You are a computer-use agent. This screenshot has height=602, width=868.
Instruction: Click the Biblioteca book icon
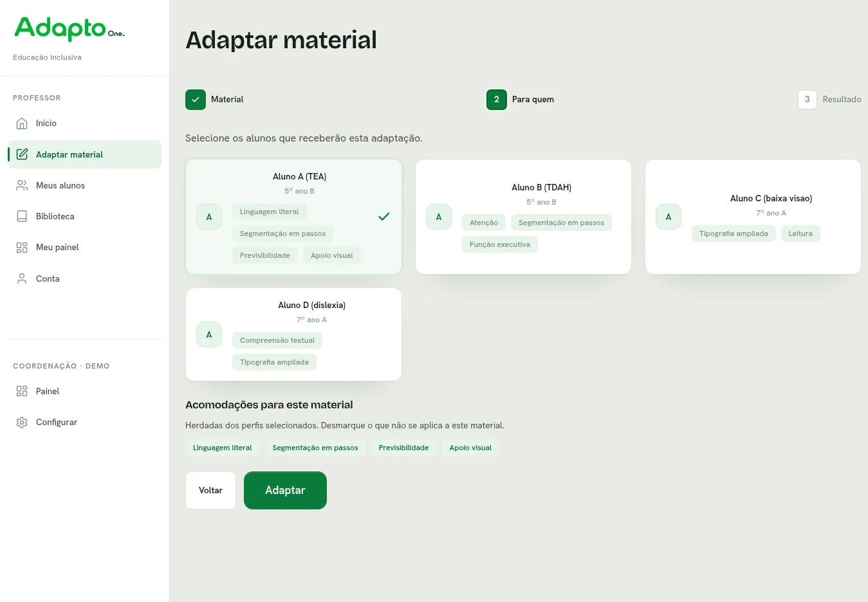pos(22,216)
